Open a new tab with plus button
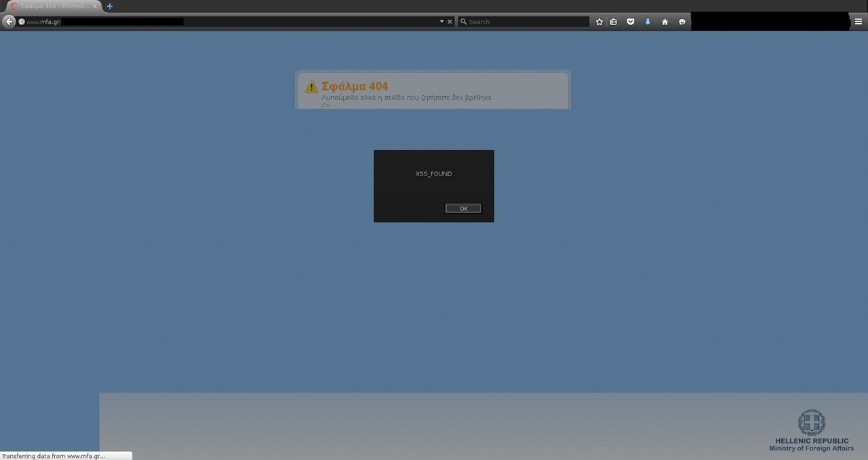Screen dimensions: 868x460 110,6
